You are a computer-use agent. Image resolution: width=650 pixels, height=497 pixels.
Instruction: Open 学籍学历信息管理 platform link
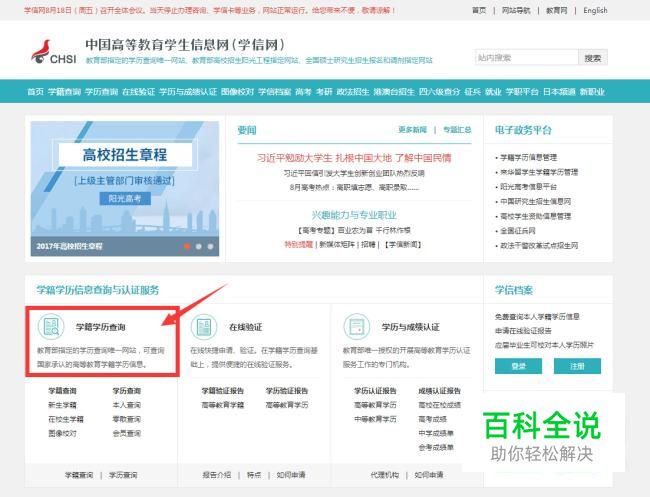point(528,158)
